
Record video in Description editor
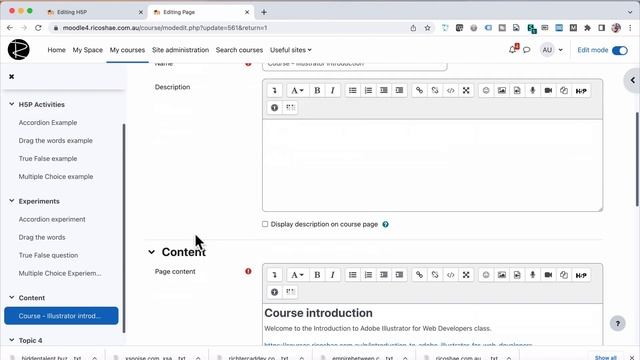[548, 91]
